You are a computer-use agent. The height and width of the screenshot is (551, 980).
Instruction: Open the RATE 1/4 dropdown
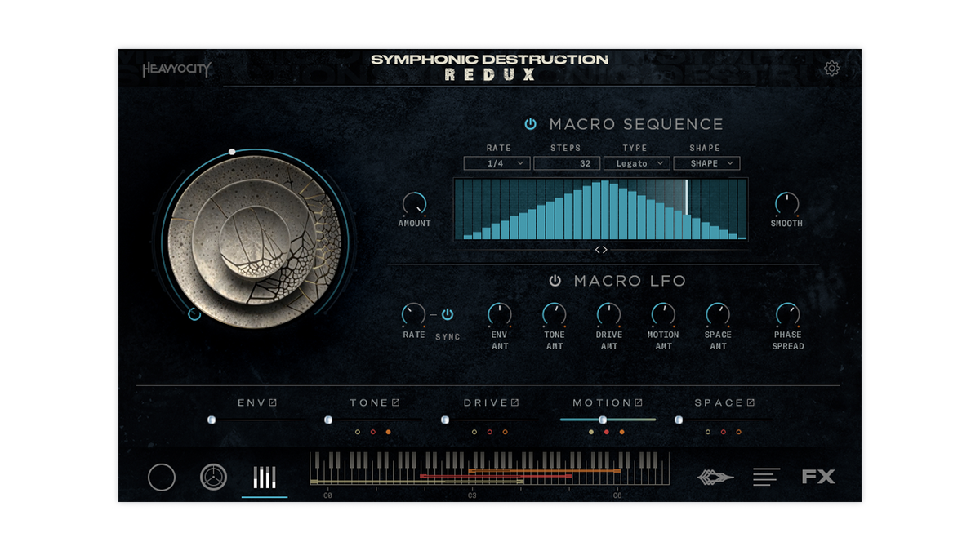(497, 163)
